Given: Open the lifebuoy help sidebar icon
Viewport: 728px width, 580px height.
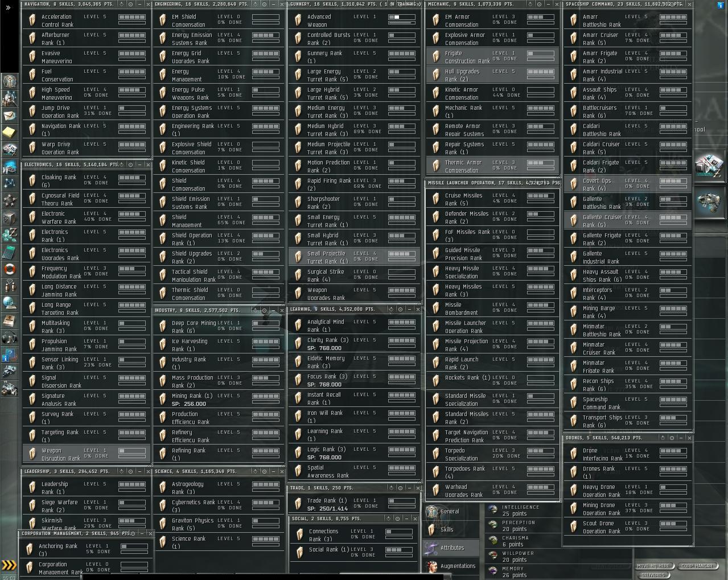Looking at the screenshot, I should [9, 269].
